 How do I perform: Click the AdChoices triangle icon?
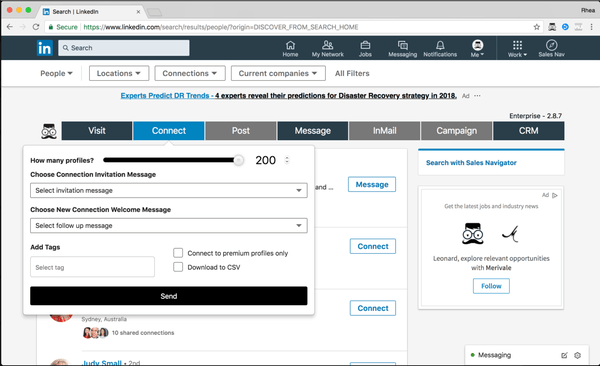(x=555, y=195)
